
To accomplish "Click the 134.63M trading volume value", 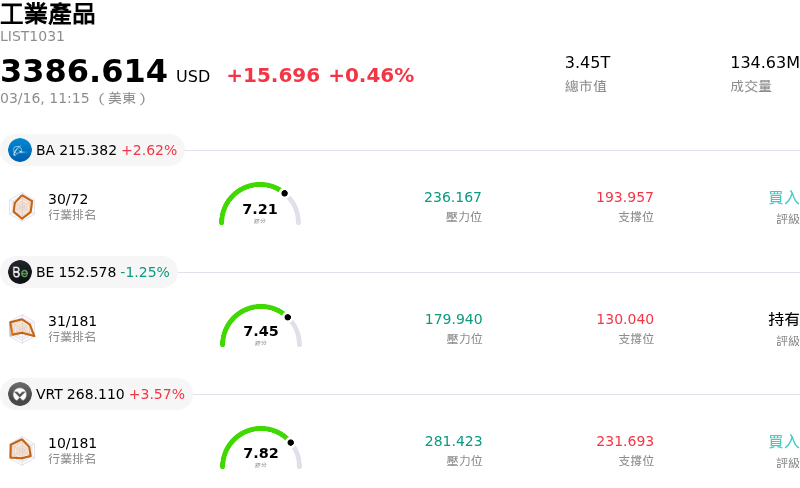I will tap(764, 62).
